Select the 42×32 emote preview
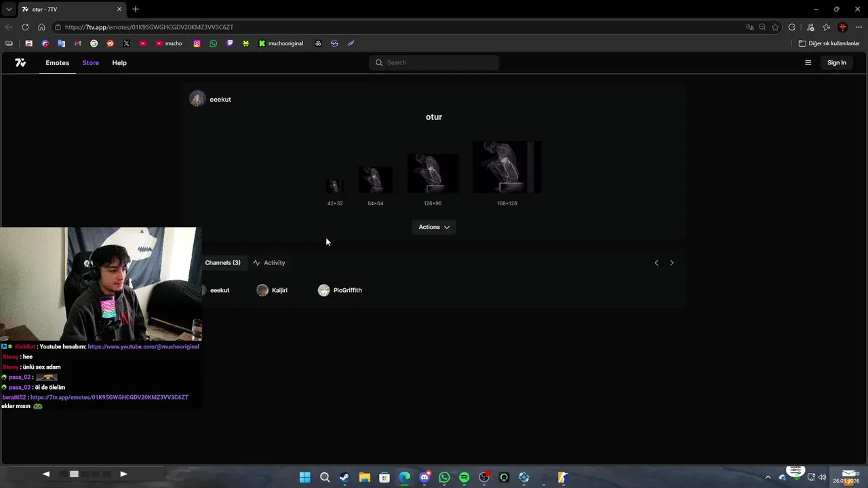 [x=335, y=186]
